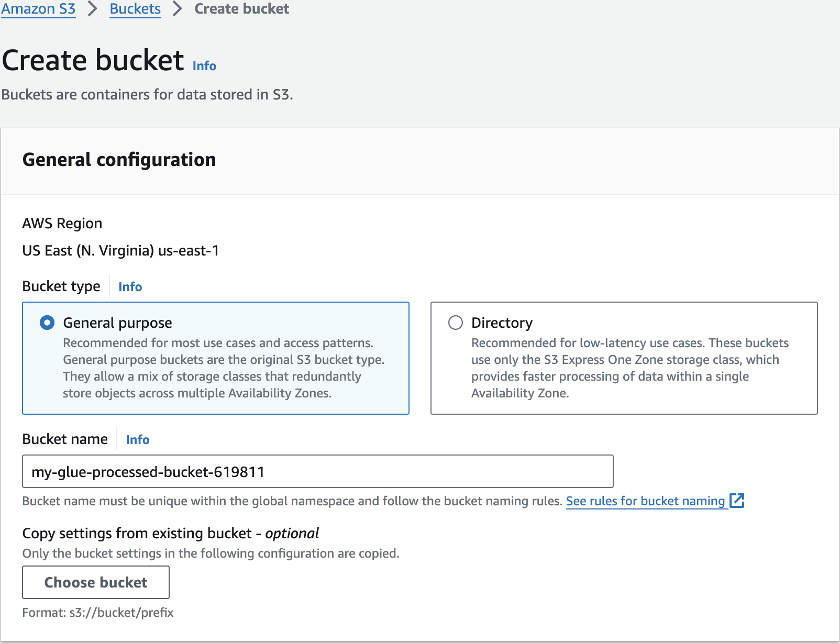The width and height of the screenshot is (840, 643).
Task: Click the AWS Region label
Action: click(x=62, y=224)
